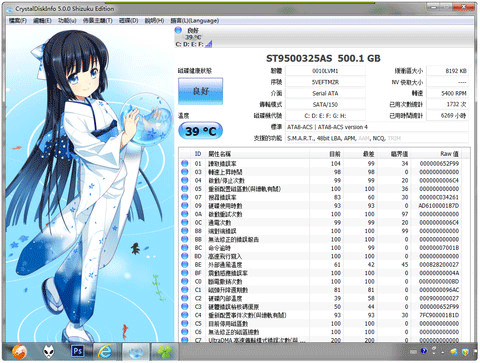Open the 磁碟(D) disk menu

129,21
